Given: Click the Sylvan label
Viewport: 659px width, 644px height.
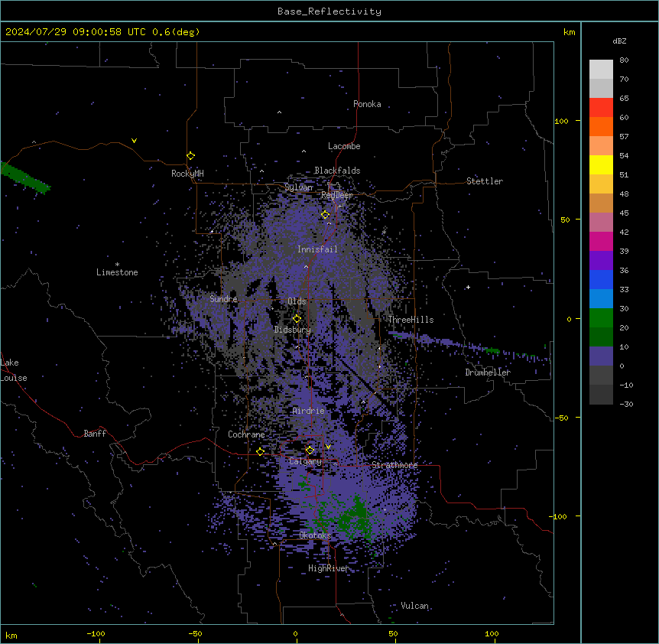Looking at the screenshot, I should point(299,187).
